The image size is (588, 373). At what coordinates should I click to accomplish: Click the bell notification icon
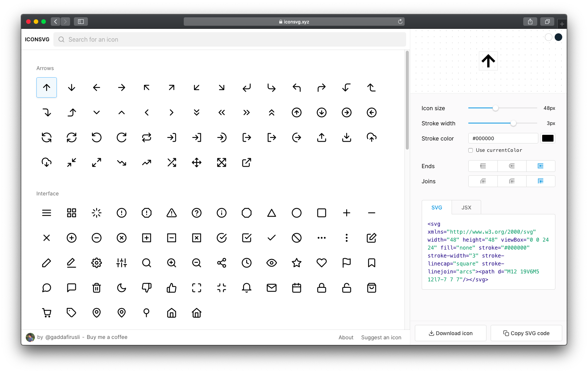click(247, 288)
